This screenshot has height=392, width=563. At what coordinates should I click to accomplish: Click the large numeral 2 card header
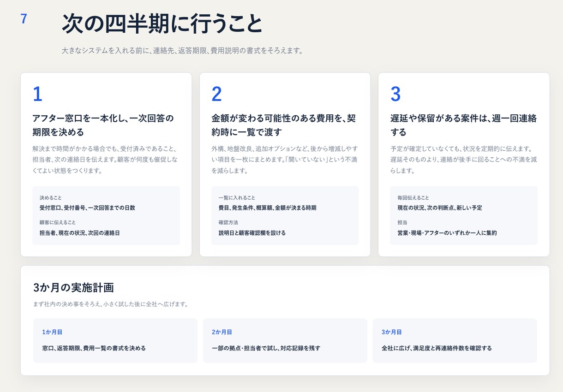216,94
